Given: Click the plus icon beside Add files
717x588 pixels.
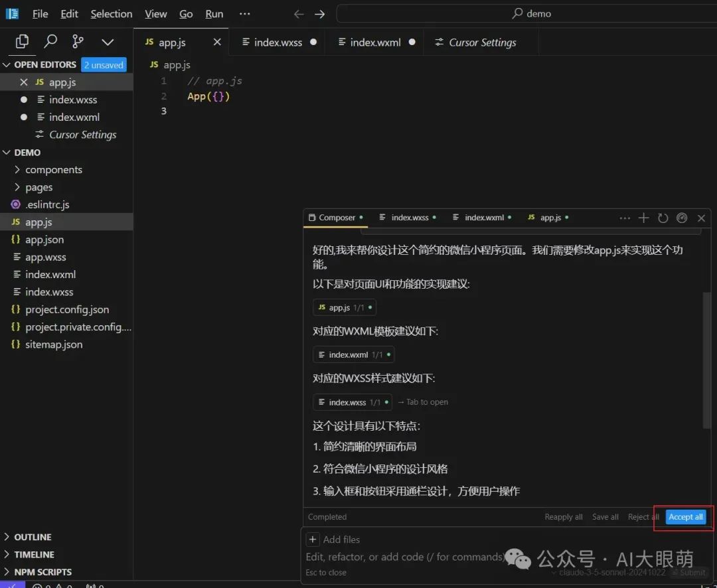Looking at the screenshot, I should tap(313, 540).
